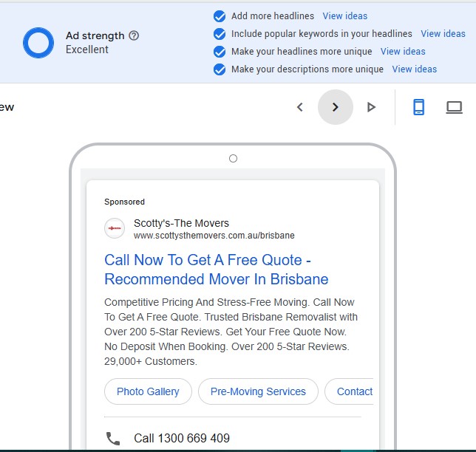Play the ad preview slideshow
The image size is (476, 452).
[x=371, y=107]
